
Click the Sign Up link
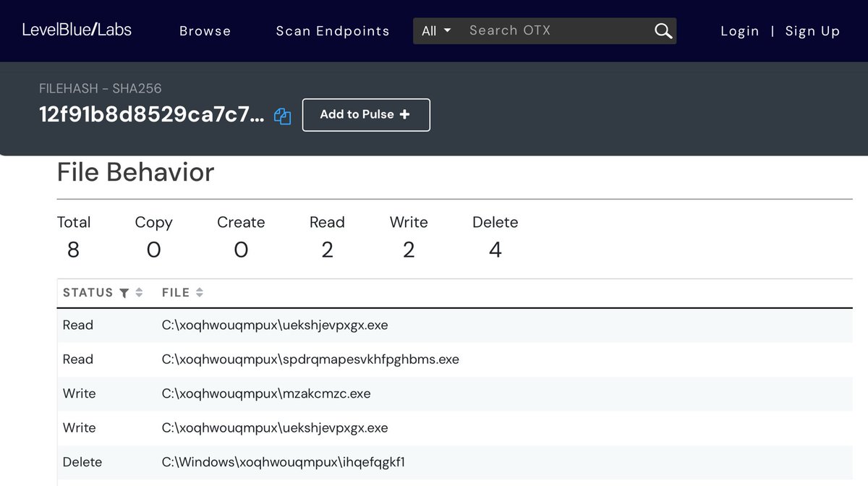click(812, 31)
